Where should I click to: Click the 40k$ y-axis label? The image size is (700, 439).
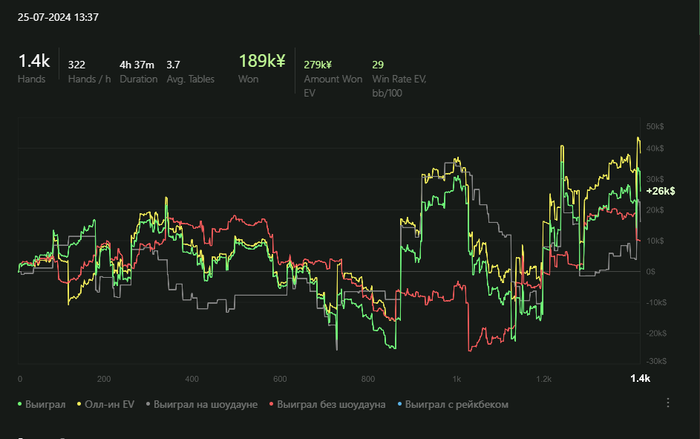(655, 148)
